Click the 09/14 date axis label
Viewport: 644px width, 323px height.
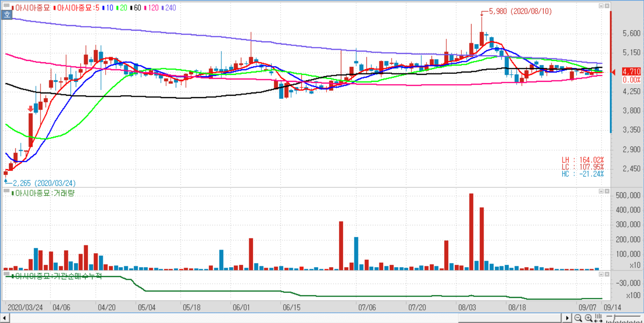[612, 308]
